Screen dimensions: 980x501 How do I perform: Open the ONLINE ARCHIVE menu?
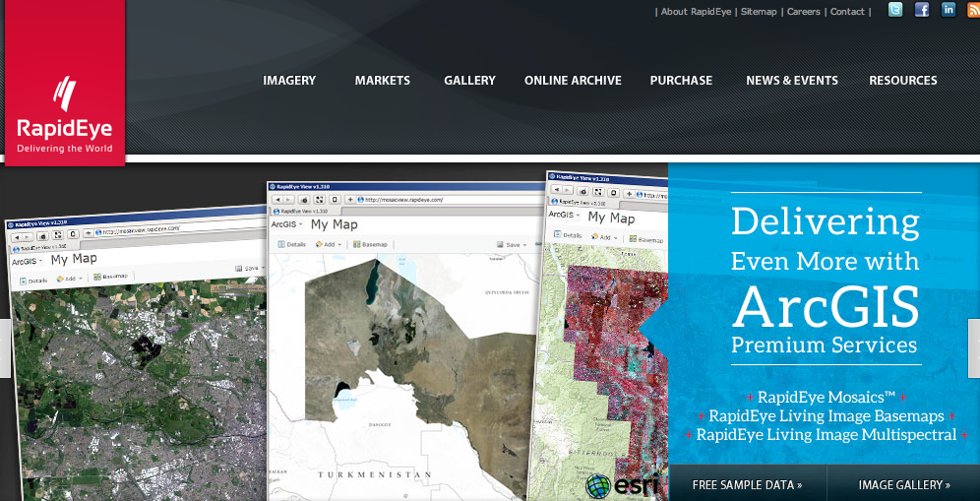tap(573, 80)
